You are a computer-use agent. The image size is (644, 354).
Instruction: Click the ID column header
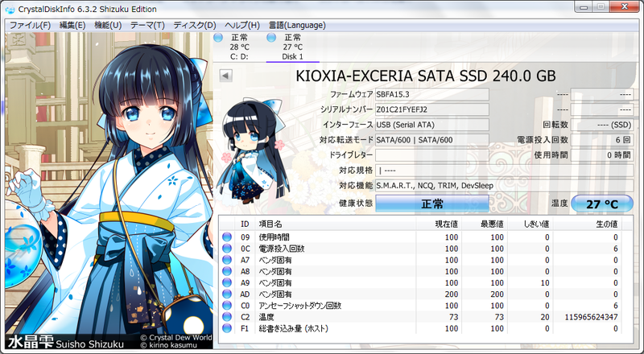[x=245, y=224]
